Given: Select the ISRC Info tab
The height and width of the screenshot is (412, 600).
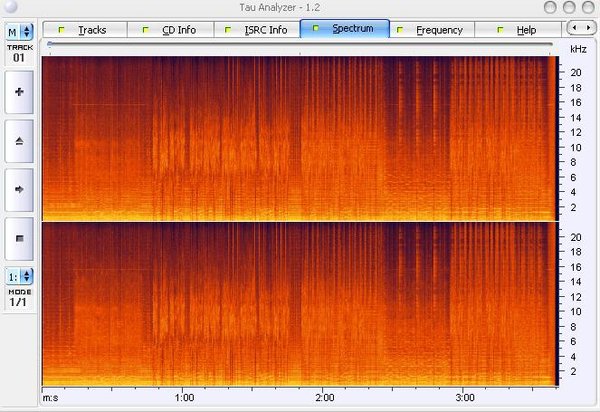Looking at the screenshot, I should pyautogui.click(x=257, y=30).
